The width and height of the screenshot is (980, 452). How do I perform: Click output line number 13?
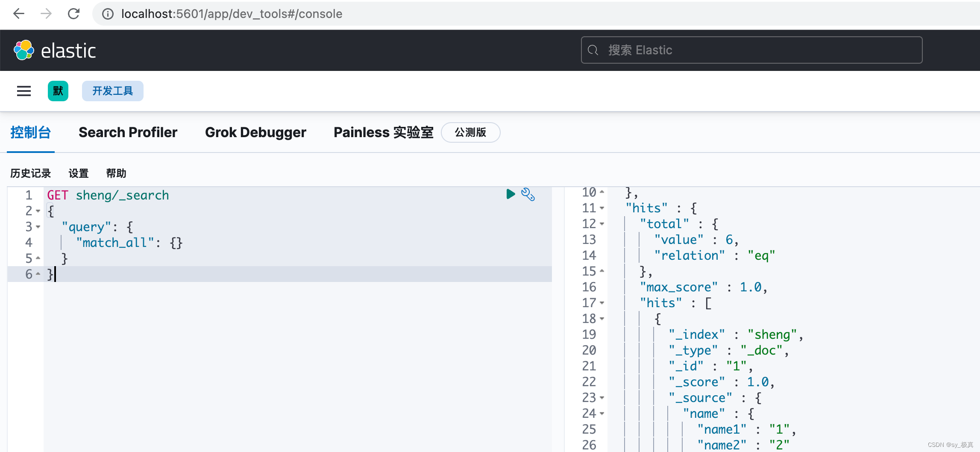[x=589, y=240]
